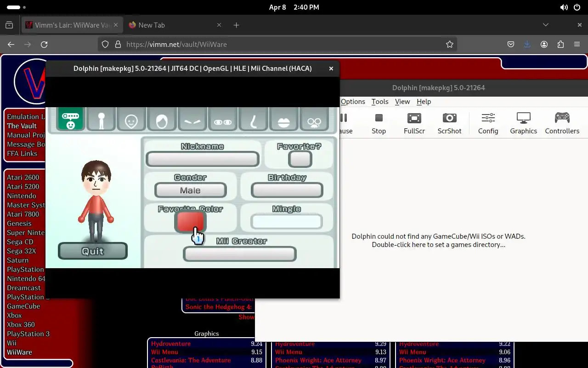This screenshot has height=368, width=588.
Task: Open Dolphin Config settings icon
Action: click(x=488, y=123)
